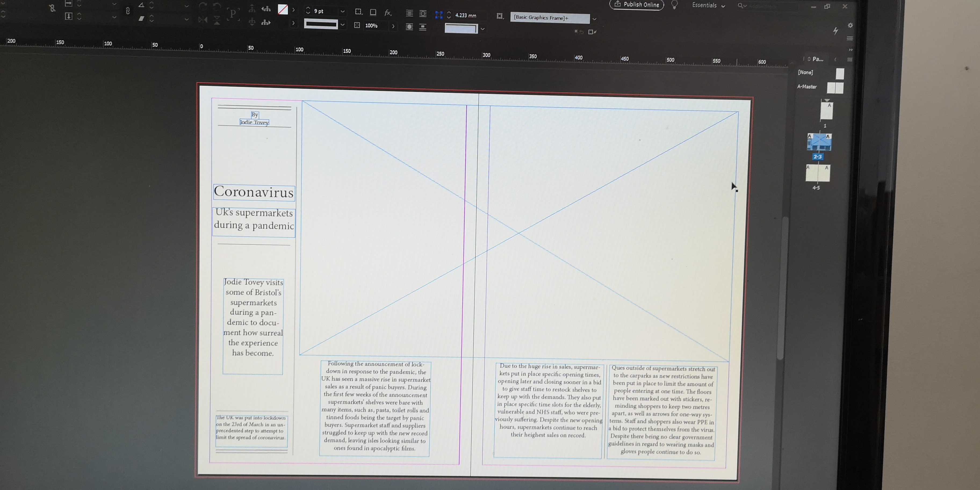Toggle wrap around bounding box
980x490 pixels.
[423, 13]
